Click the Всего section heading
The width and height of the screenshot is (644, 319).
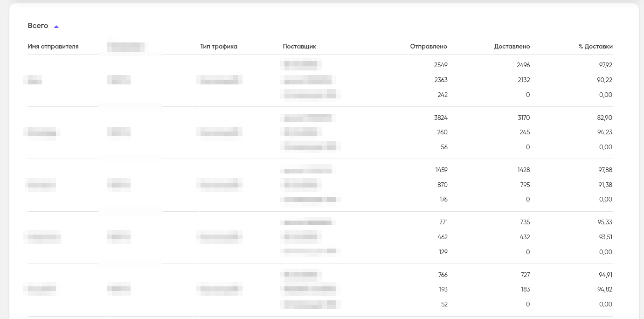point(38,26)
